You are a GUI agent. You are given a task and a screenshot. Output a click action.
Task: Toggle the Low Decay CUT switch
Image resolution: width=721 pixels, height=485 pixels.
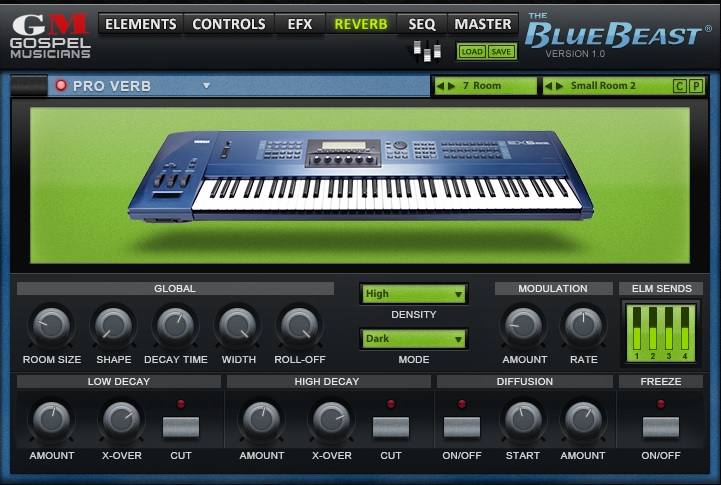(x=181, y=427)
